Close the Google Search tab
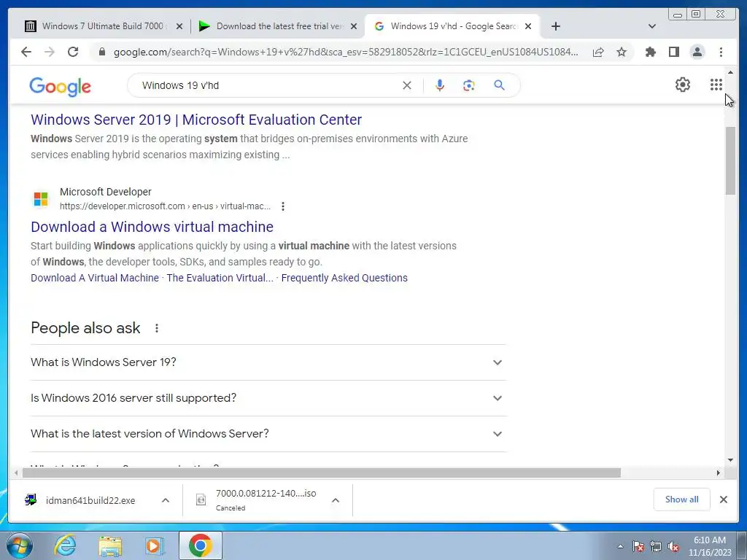747x560 pixels. pos(528,26)
